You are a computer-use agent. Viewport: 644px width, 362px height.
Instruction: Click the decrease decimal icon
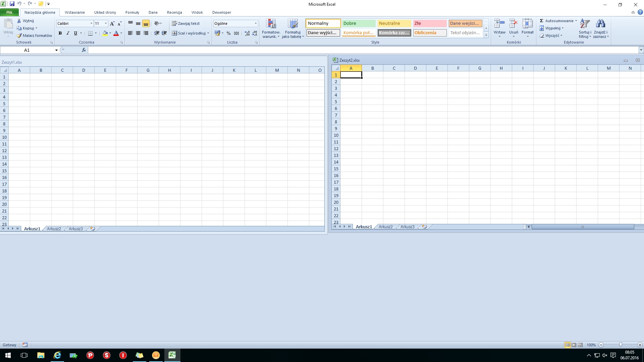[255, 33]
